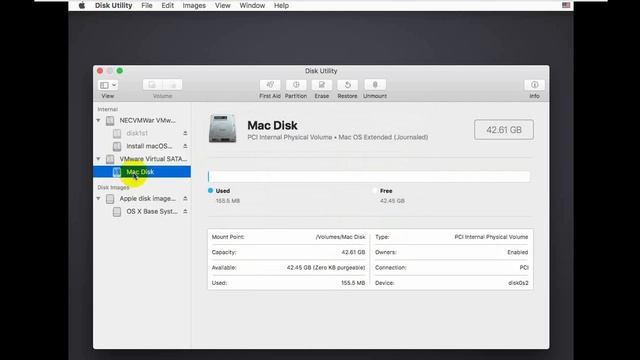Open the Images menu

click(x=194, y=5)
